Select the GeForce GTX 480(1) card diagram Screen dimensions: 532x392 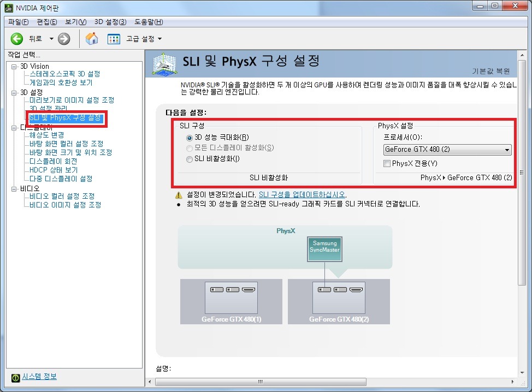[x=231, y=301]
